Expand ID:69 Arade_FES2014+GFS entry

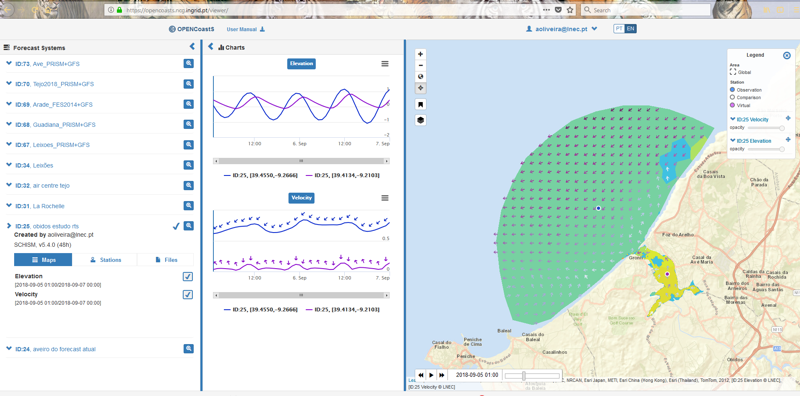coord(9,104)
